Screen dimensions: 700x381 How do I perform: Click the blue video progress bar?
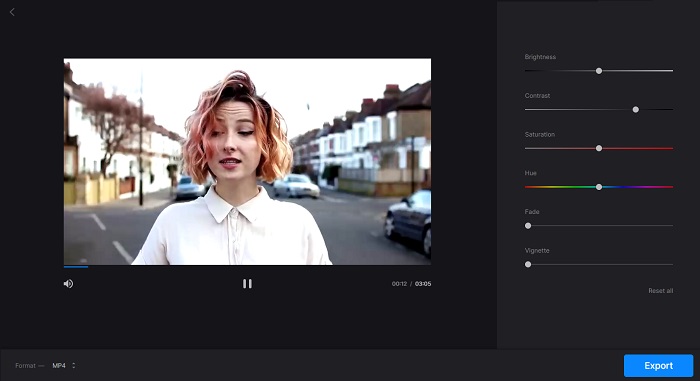(76, 267)
